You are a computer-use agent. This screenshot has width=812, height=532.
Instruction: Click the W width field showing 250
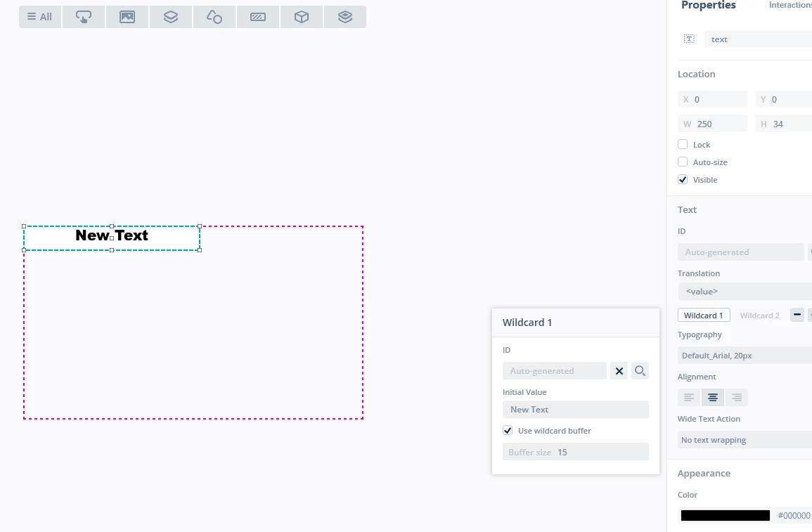[713, 124]
